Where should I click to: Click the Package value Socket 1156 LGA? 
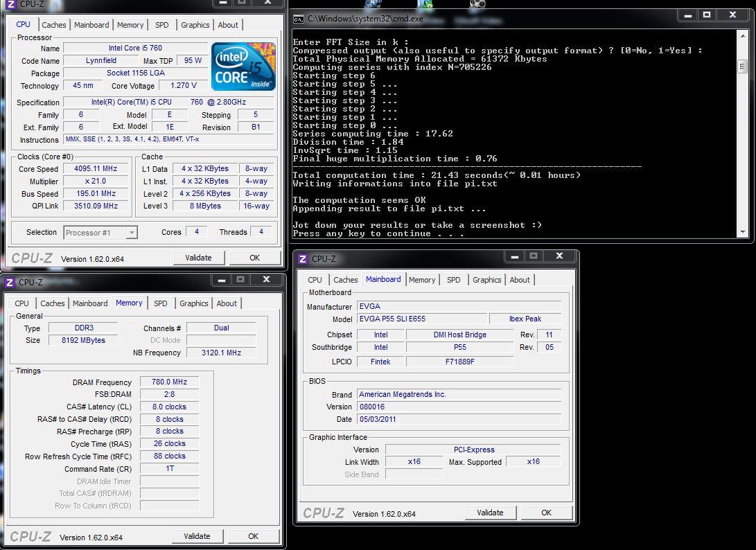pos(136,73)
